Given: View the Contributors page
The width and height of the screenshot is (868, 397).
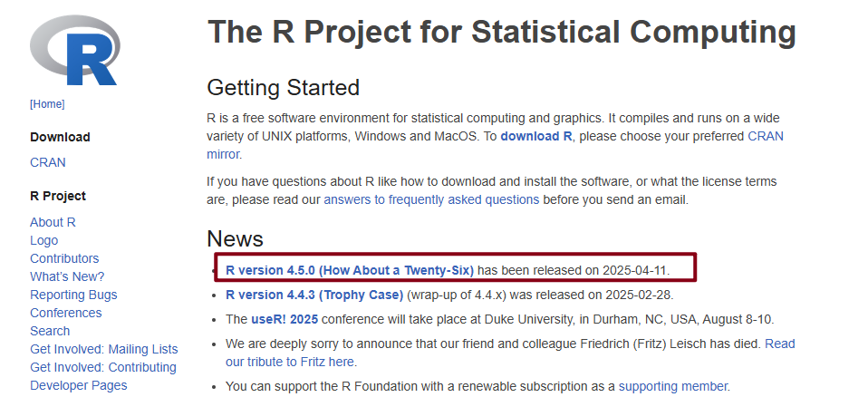Looking at the screenshot, I should 64,258.
